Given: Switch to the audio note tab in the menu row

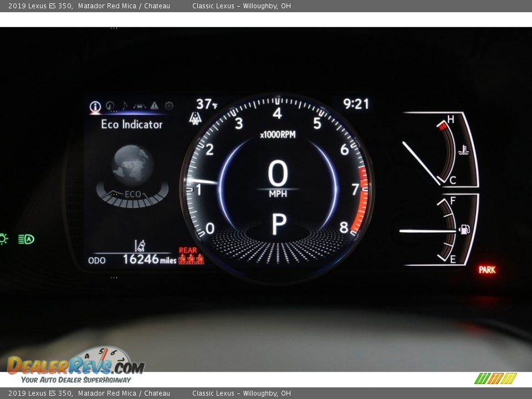Looking at the screenshot, I should [124, 106].
